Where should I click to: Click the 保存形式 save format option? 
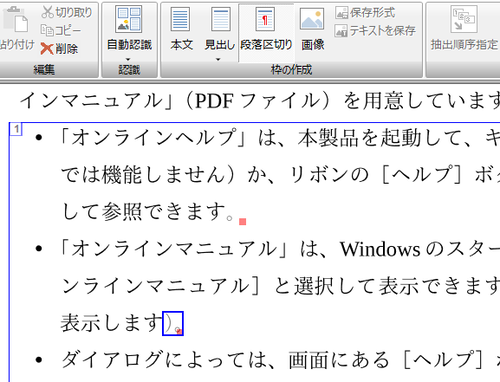pyautogui.click(x=365, y=13)
